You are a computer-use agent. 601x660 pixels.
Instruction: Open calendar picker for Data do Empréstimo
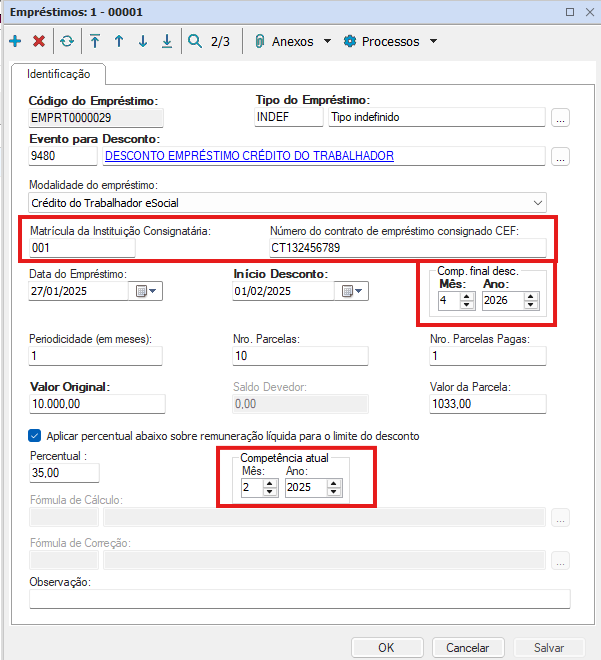[145, 291]
